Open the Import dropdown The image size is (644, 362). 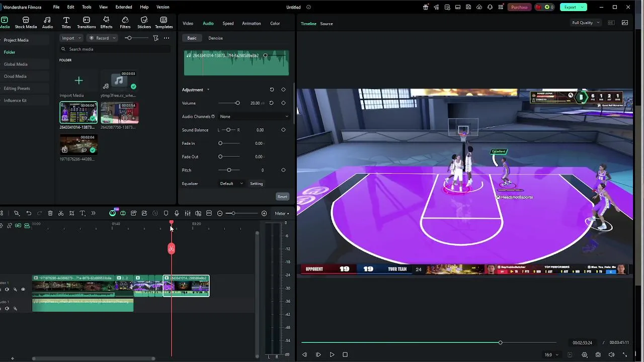[x=71, y=38]
